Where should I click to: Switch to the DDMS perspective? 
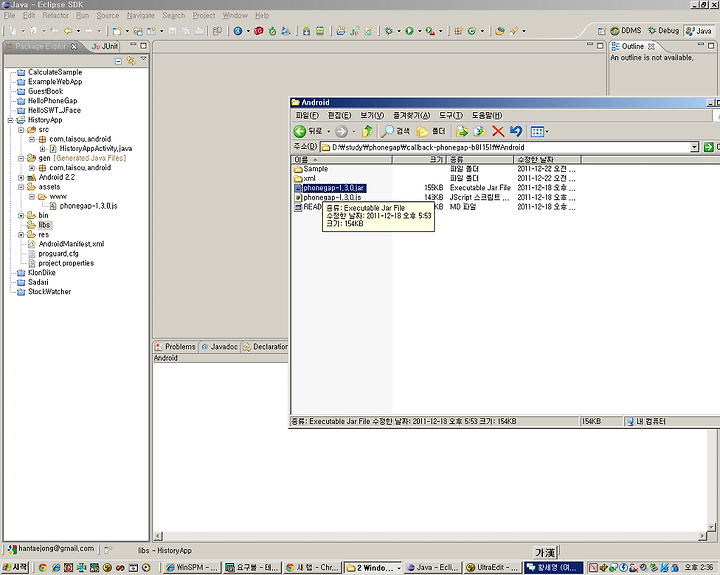click(x=625, y=31)
